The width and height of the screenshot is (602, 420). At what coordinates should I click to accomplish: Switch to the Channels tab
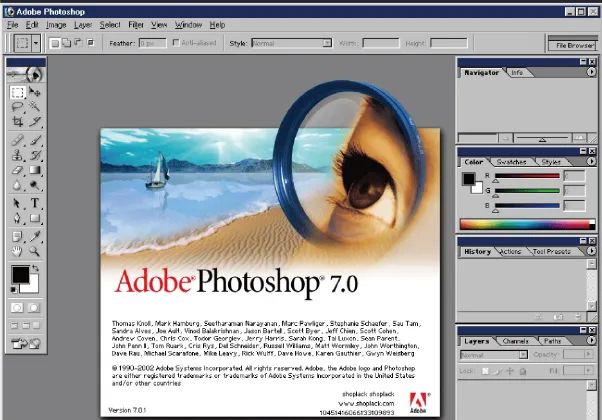[516, 341]
